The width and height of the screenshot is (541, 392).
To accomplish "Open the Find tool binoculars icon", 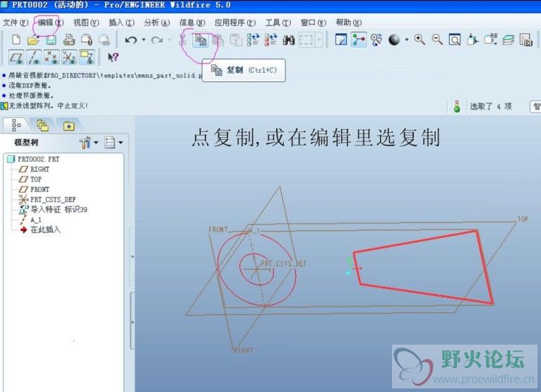I will point(288,40).
